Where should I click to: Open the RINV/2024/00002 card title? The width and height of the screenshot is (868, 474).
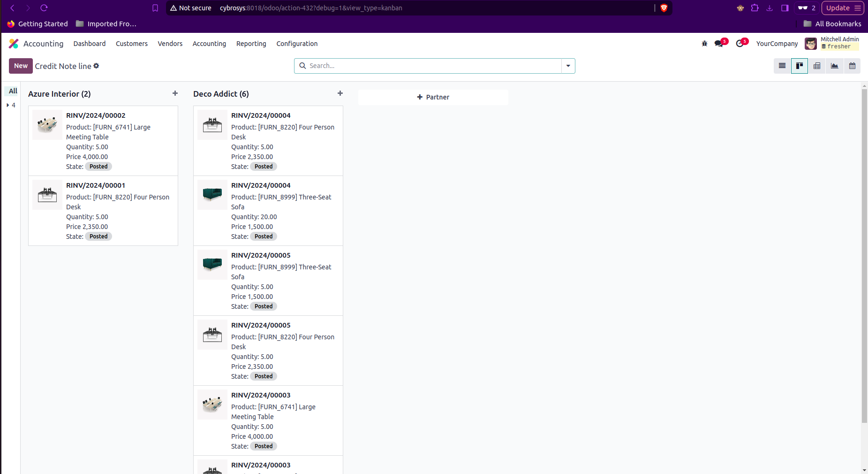point(96,115)
